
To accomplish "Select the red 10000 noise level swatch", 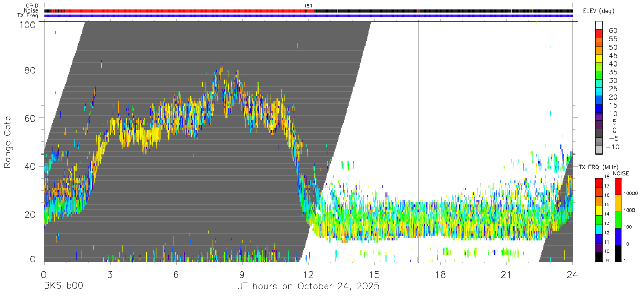I will 618,186.
